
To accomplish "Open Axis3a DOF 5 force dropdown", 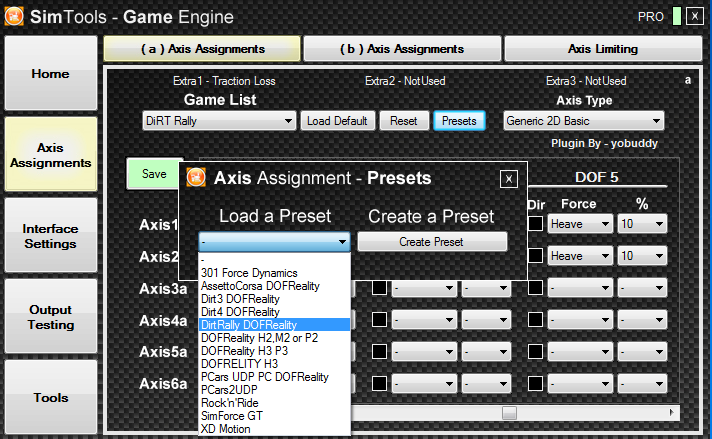I will coord(580,288).
